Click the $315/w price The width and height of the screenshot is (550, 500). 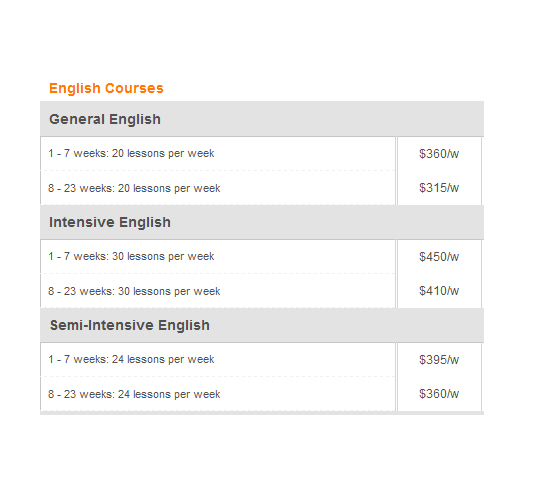439,188
